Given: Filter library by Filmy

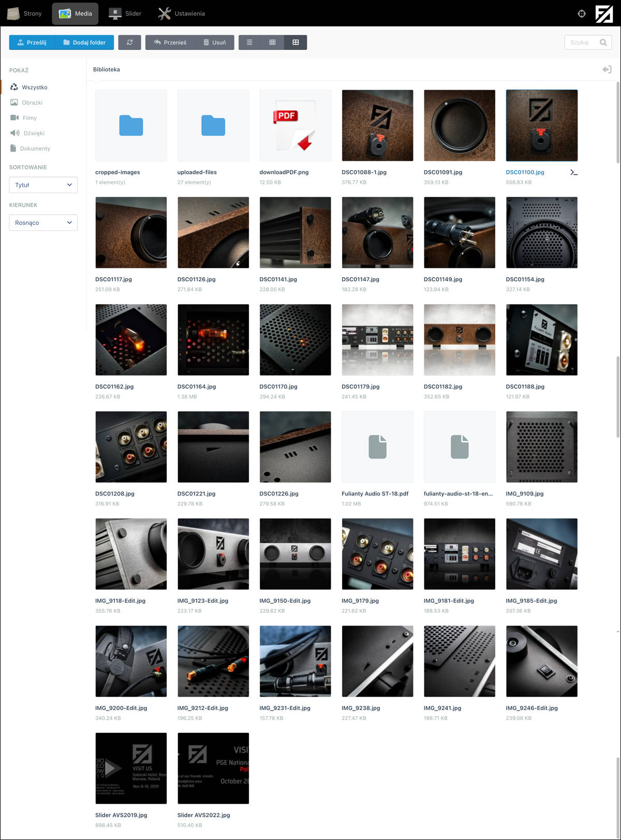Looking at the screenshot, I should tap(23, 118).
